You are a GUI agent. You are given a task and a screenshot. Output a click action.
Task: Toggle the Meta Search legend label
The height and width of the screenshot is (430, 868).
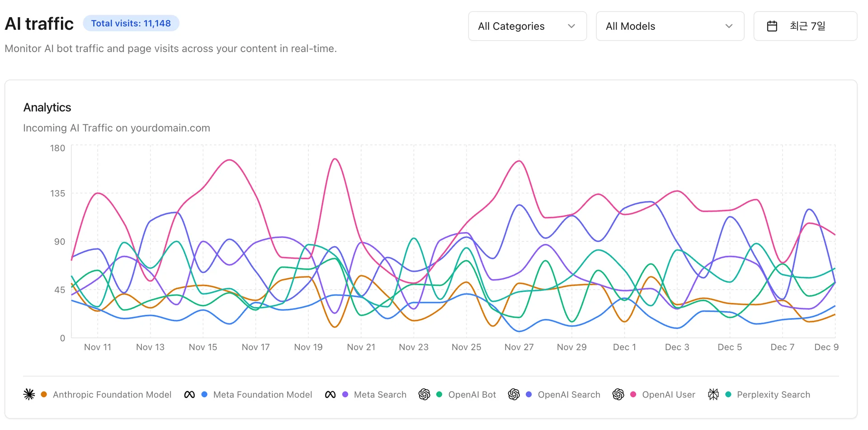(x=380, y=394)
